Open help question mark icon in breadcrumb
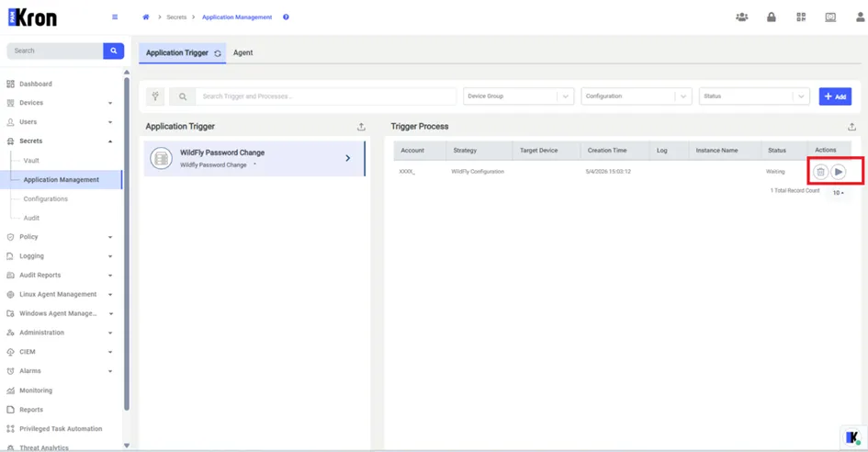 click(286, 17)
